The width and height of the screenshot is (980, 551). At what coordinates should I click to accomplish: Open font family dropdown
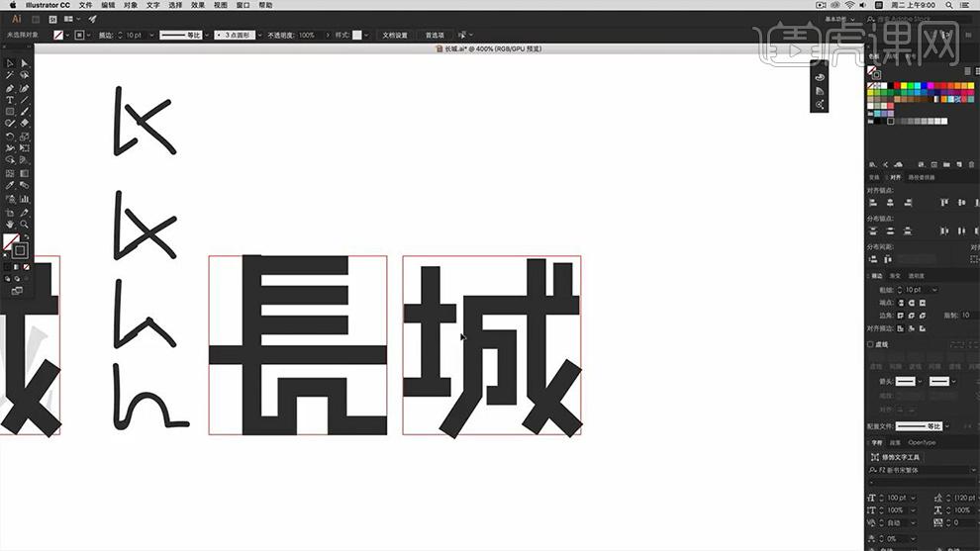tap(972, 470)
